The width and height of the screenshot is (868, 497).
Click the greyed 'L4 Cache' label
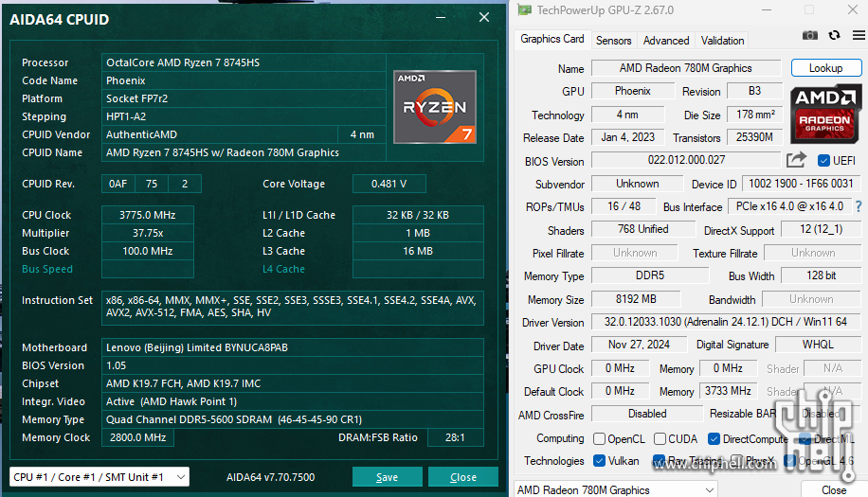tap(284, 269)
